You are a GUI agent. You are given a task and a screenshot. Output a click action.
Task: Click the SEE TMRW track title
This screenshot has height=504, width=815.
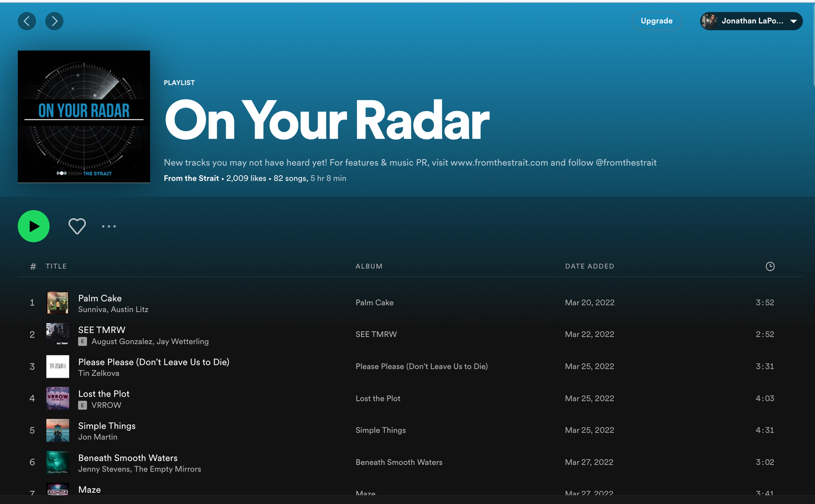[102, 330]
